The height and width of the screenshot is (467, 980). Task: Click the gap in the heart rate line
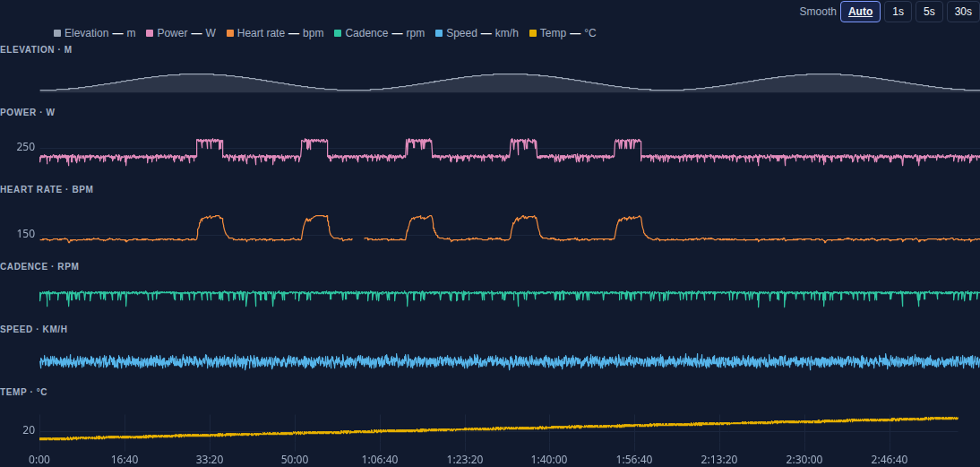click(358, 238)
